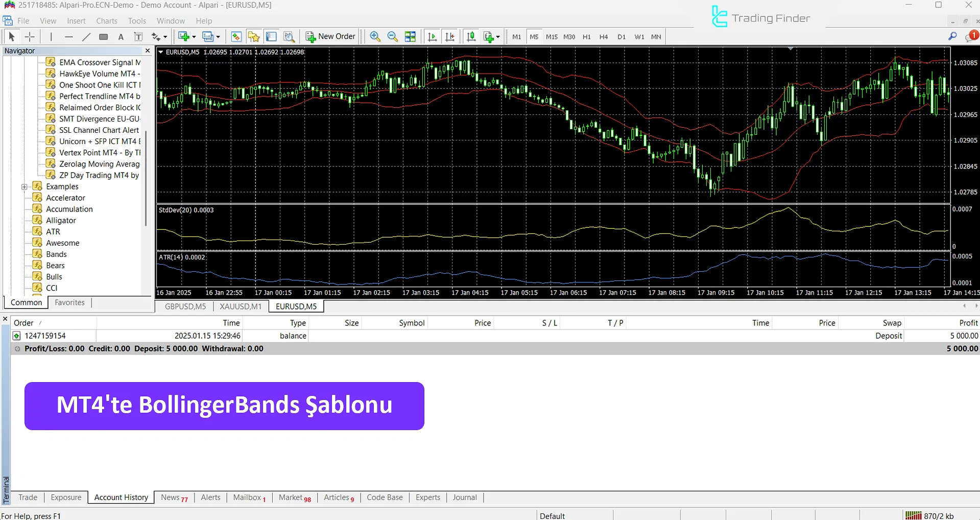Click the New Order button

tap(330, 37)
